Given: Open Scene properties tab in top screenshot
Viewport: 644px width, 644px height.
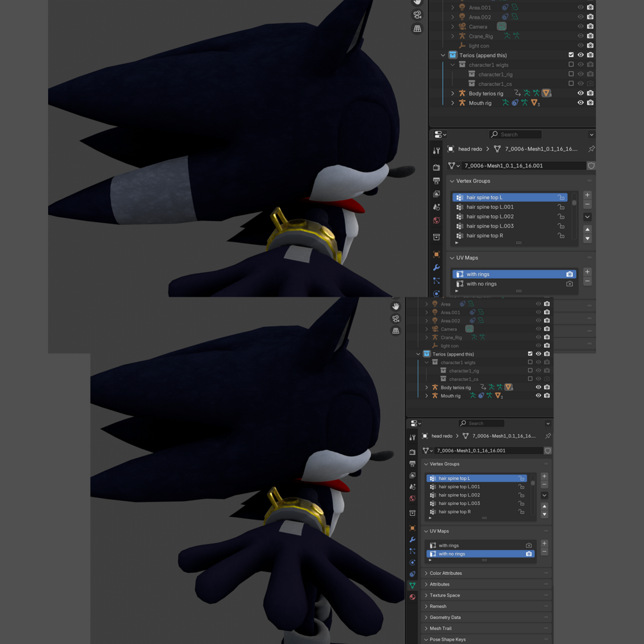Looking at the screenshot, I should point(436,207).
